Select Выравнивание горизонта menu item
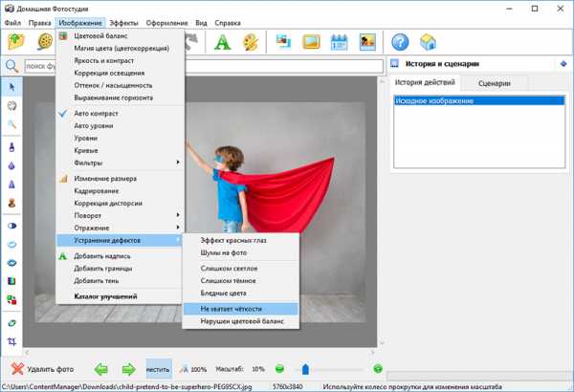The height and width of the screenshot is (392, 574). coord(120,98)
